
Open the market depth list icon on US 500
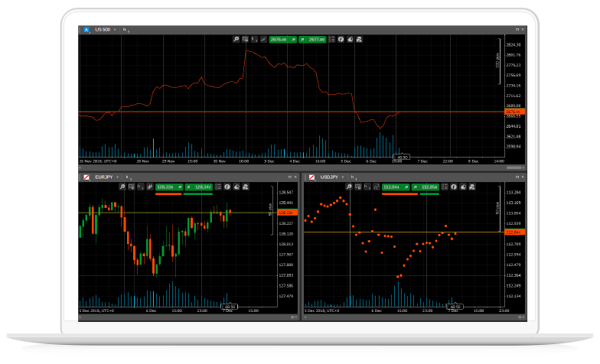[332, 40]
